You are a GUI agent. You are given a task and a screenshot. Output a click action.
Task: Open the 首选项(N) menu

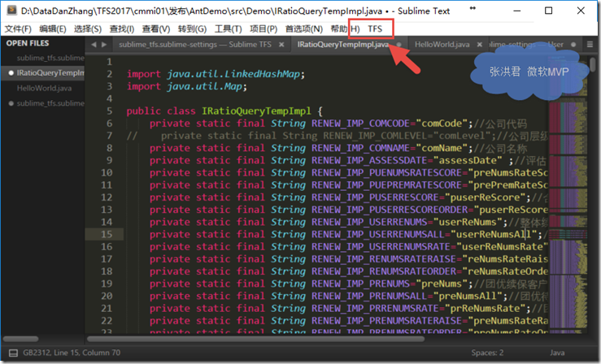coord(304,29)
